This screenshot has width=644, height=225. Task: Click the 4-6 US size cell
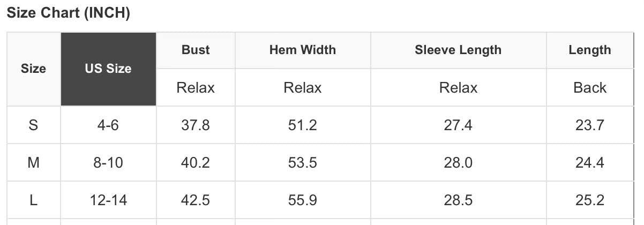click(108, 125)
